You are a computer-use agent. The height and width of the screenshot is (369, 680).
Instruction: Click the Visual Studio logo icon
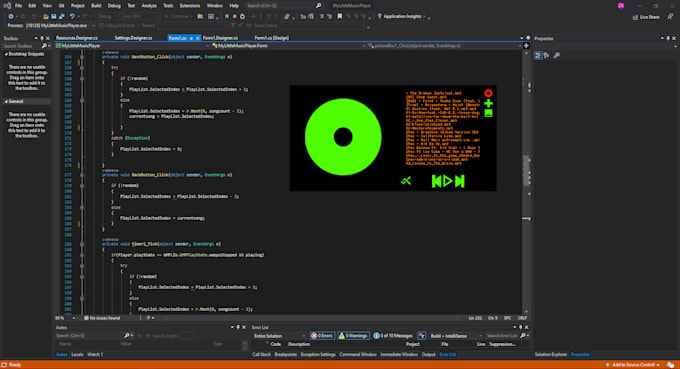tap(7, 6)
